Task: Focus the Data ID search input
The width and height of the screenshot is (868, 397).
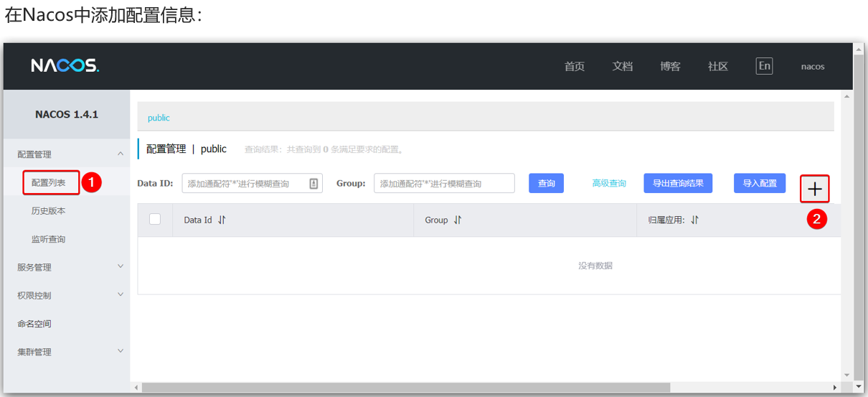Action: pos(252,184)
